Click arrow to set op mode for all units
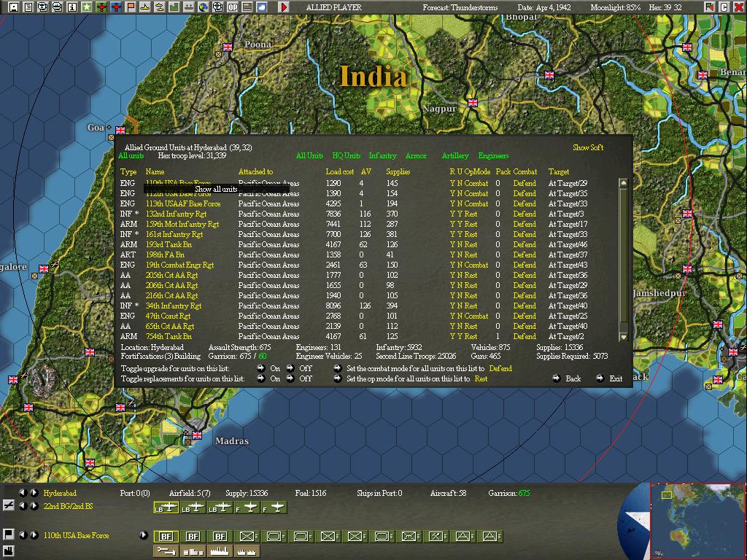 click(x=337, y=378)
